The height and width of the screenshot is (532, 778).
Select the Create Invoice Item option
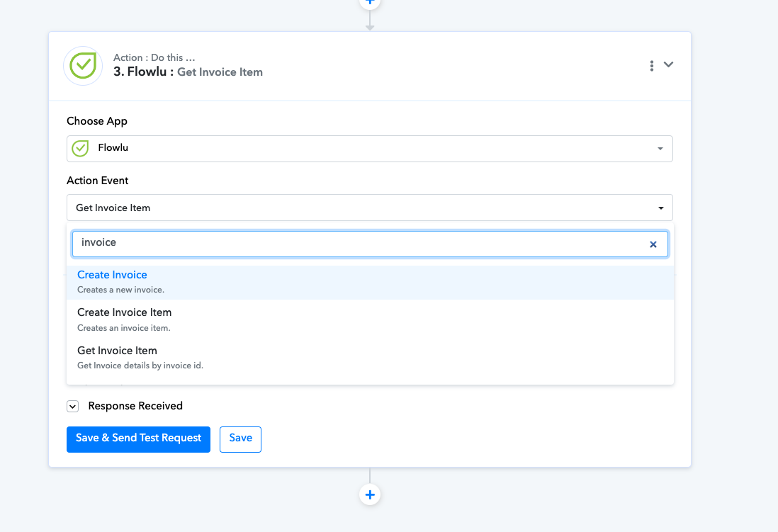coord(370,320)
